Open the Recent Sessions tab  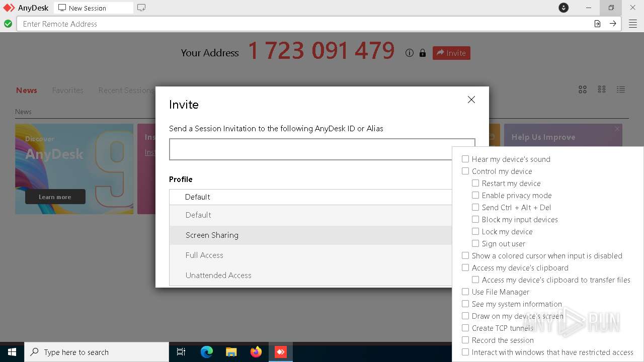coord(126,90)
